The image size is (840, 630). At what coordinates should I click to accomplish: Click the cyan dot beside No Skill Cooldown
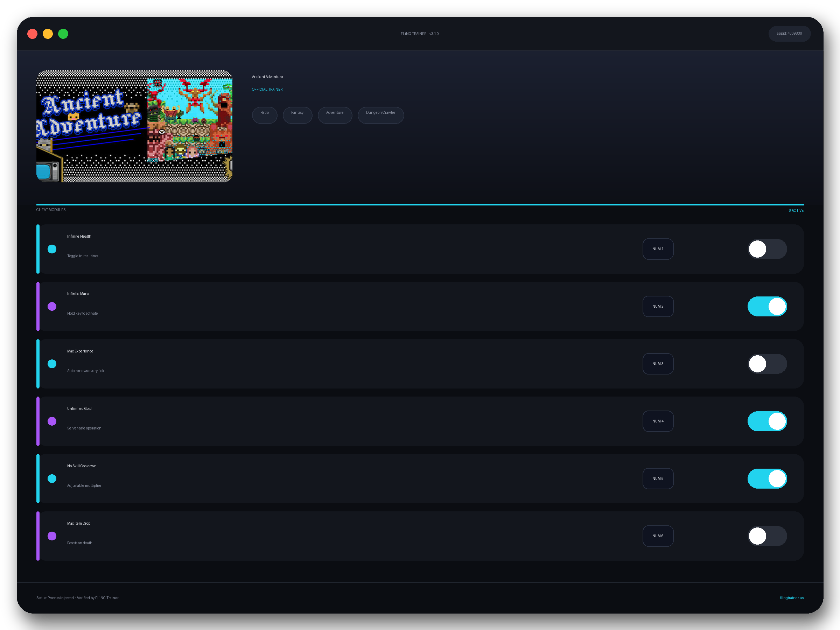point(52,478)
